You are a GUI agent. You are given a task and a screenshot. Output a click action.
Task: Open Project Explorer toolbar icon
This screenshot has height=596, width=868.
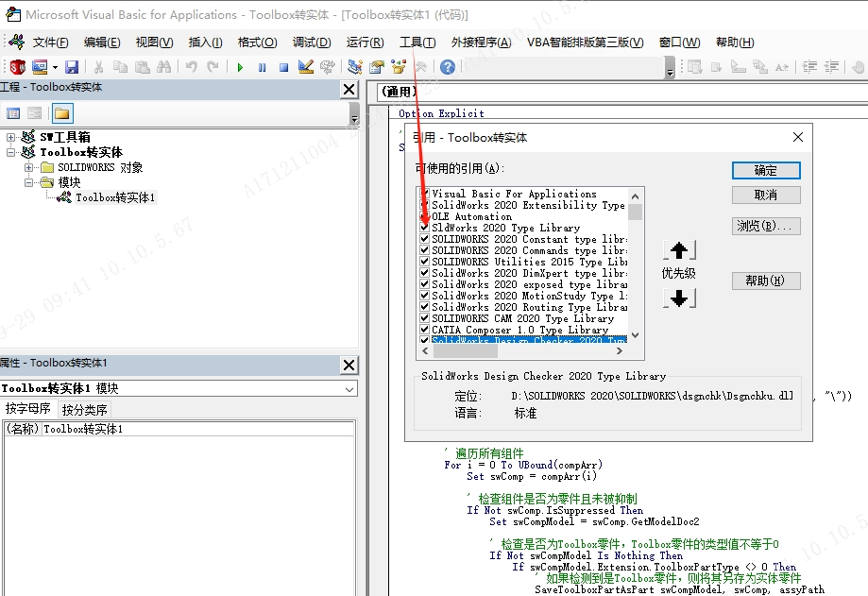354,67
